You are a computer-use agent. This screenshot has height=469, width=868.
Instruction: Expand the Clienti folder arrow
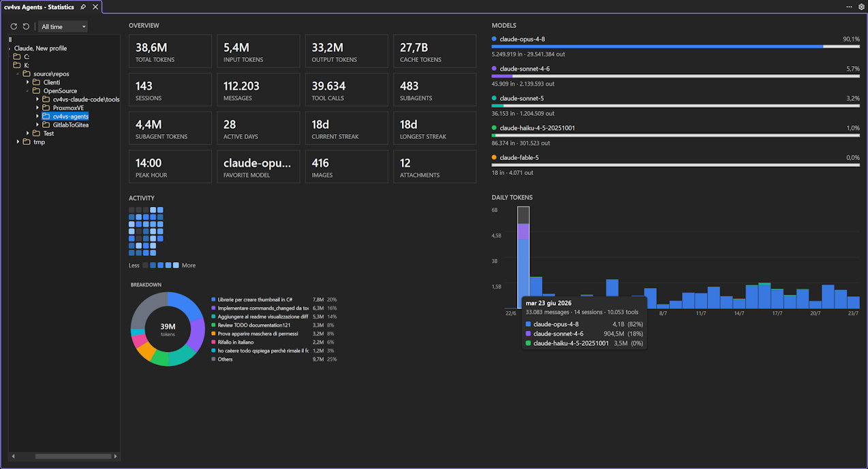(x=28, y=82)
